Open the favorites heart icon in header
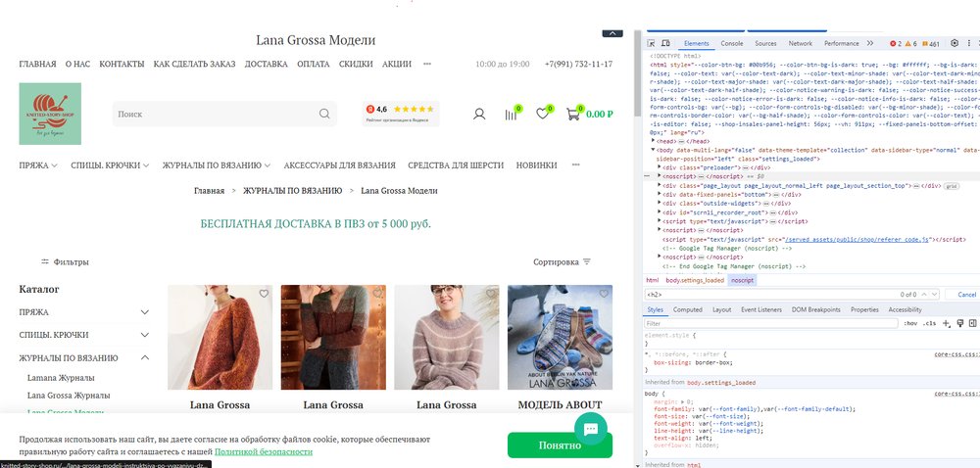The width and height of the screenshot is (980, 468). (x=543, y=114)
